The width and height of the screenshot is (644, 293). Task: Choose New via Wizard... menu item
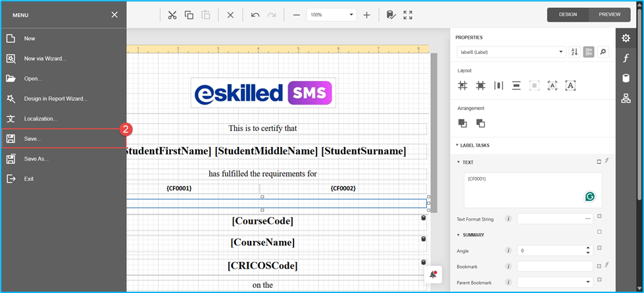(45, 59)
